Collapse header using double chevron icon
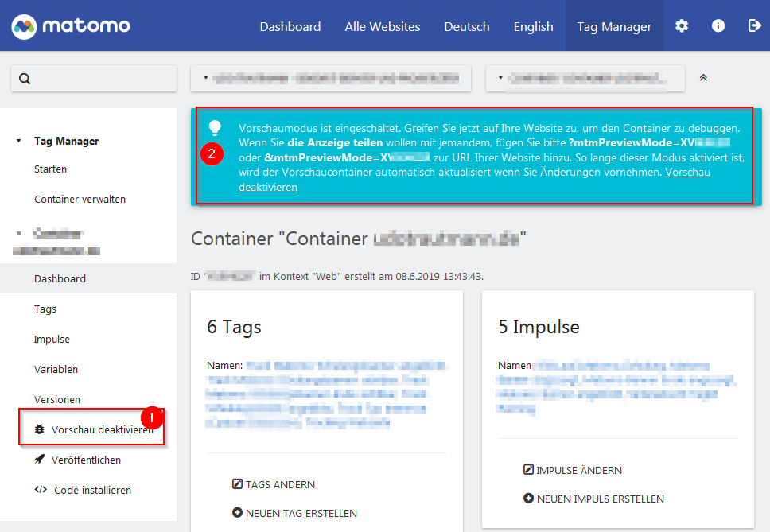Image resolution: width=770 pixels, height=532 pixels. tap(703, 78)
